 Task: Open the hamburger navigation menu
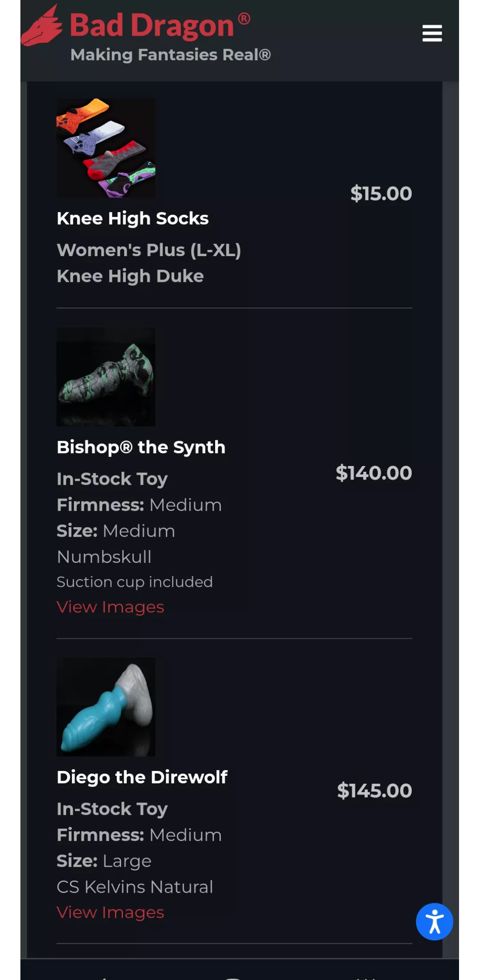432,33
